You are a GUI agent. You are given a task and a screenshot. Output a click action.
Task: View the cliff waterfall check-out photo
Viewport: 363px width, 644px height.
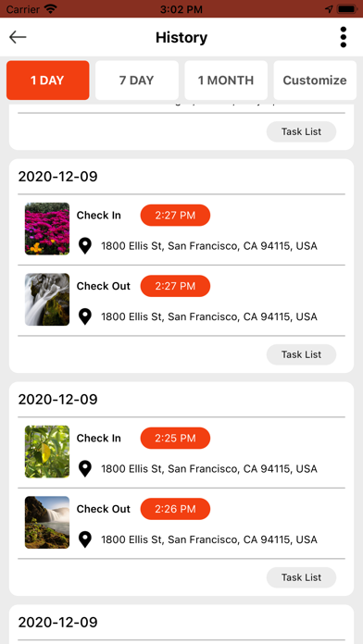(x=47, y=523)
